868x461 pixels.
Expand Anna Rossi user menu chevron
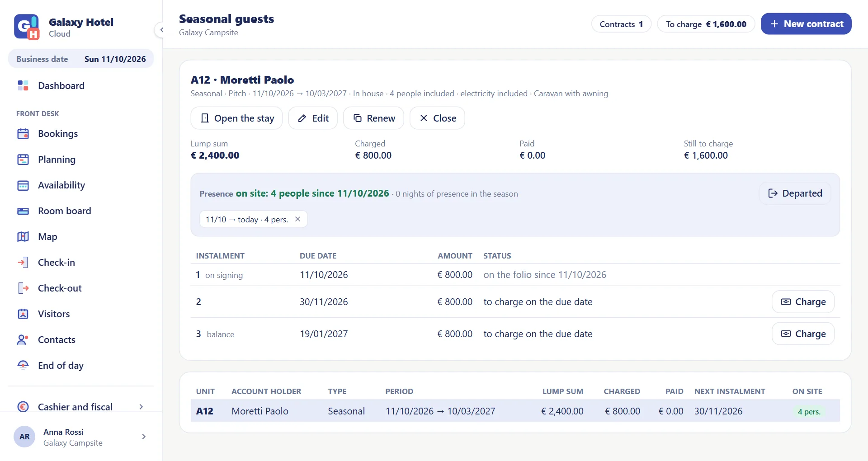pyautogui.click(x=144, y=437)
